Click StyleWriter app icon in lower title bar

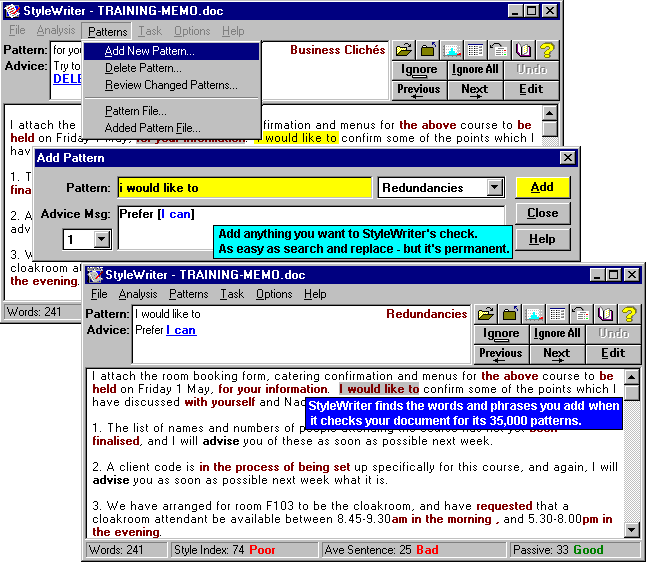(x=94, y=274)
